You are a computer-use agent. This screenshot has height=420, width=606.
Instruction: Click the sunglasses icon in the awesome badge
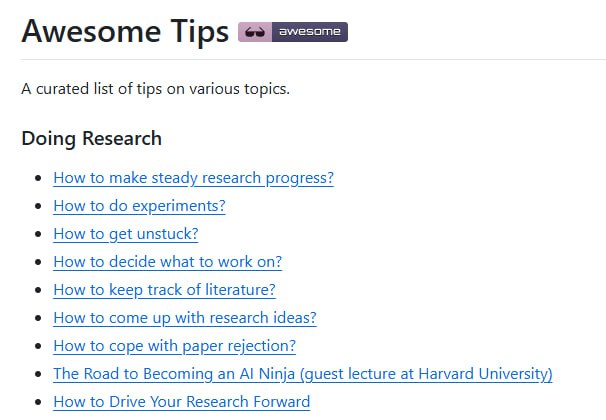255,32
